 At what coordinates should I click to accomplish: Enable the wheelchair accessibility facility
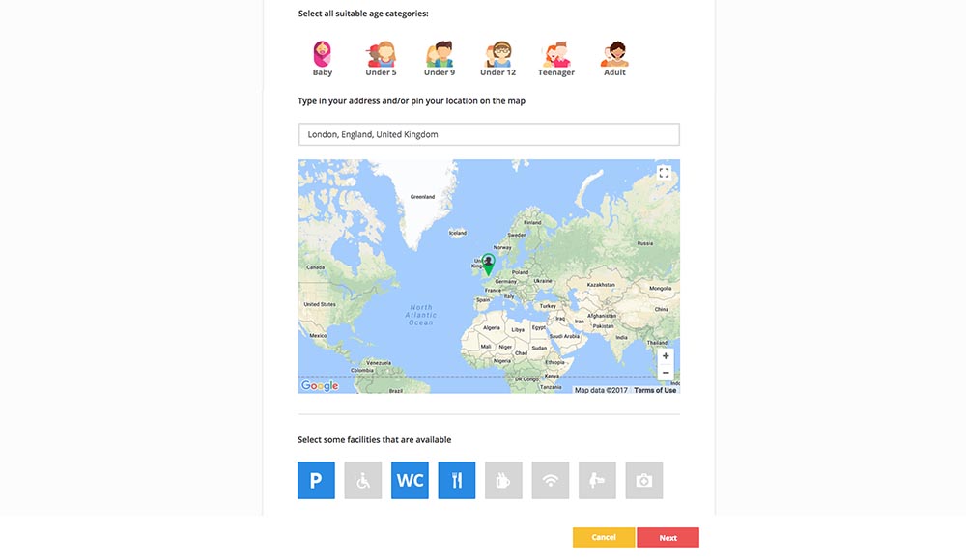pyautogui.click(x=363, y=480)
